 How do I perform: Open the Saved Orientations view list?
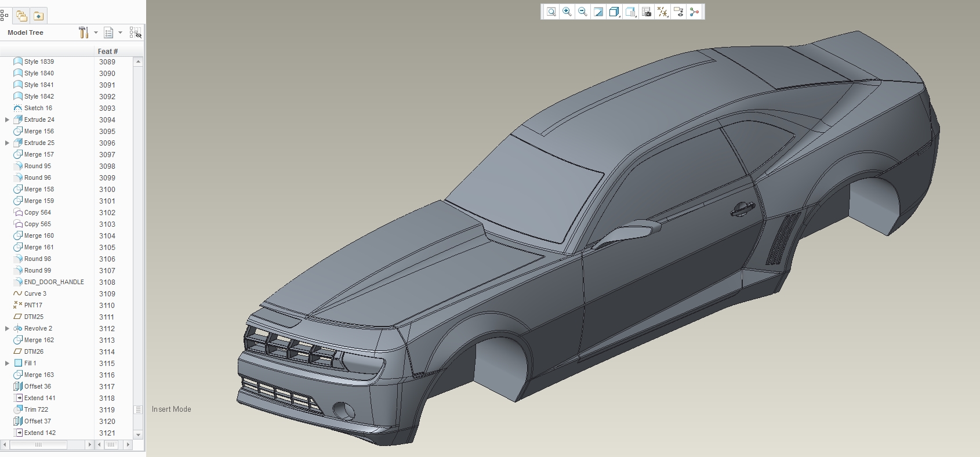pyautogui.click(x=631, y=12)
